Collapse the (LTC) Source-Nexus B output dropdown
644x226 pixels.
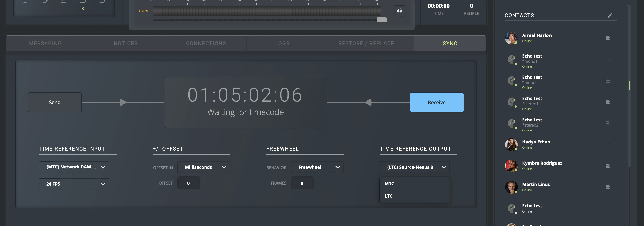pyautogui.click(x=415, y=167)
